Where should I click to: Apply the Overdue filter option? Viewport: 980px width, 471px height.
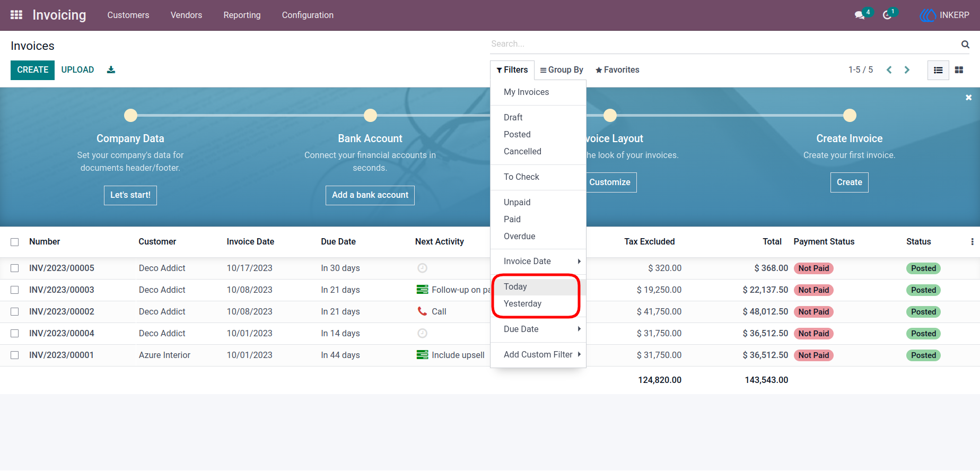(x=538, y=236)
